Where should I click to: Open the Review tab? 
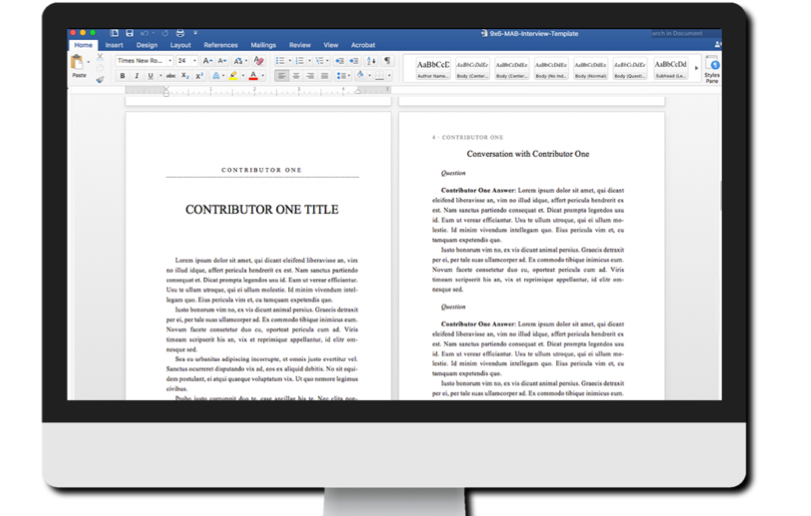click(300, 45)
